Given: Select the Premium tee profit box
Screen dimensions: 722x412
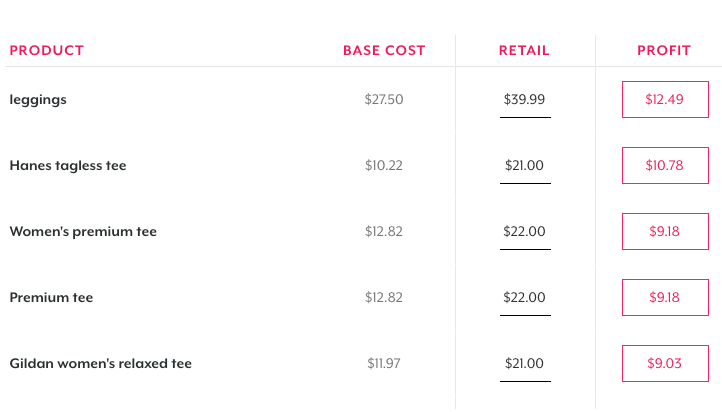Looking at the screenshot, I should pyautogui.click(x=665, y=297).
